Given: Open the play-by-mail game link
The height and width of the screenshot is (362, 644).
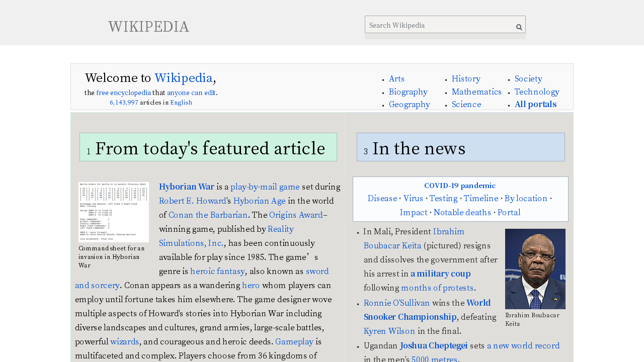Looking at the screenshot, I should tap(265, 187).
